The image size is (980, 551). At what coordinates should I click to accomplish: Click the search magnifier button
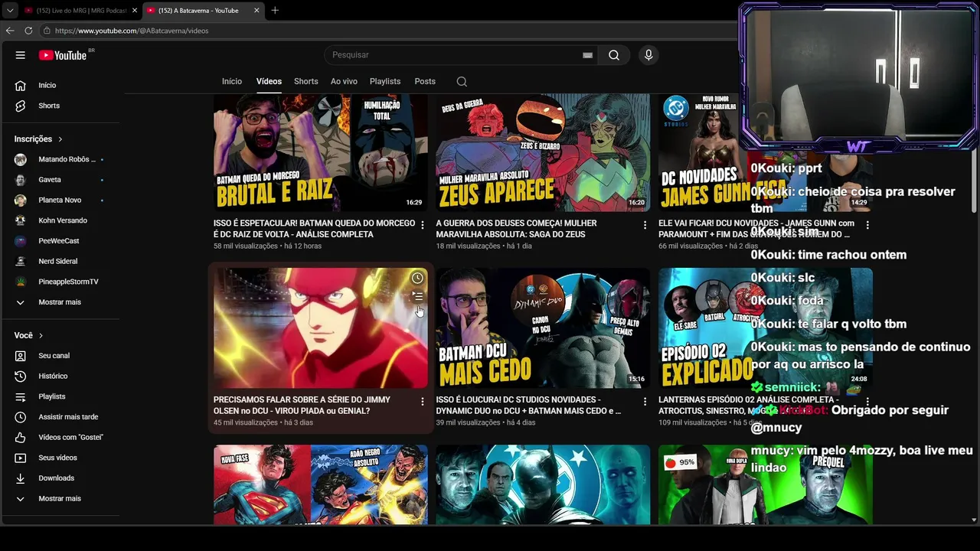point(614,55)
